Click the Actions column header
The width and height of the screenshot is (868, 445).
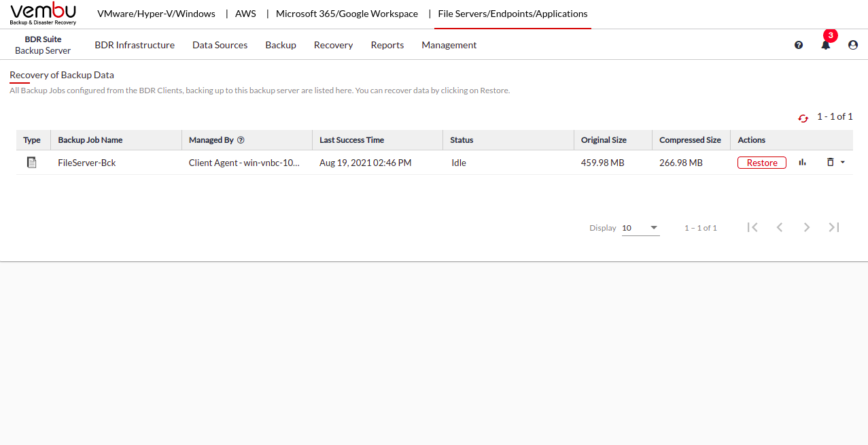(x=752, y=140)
